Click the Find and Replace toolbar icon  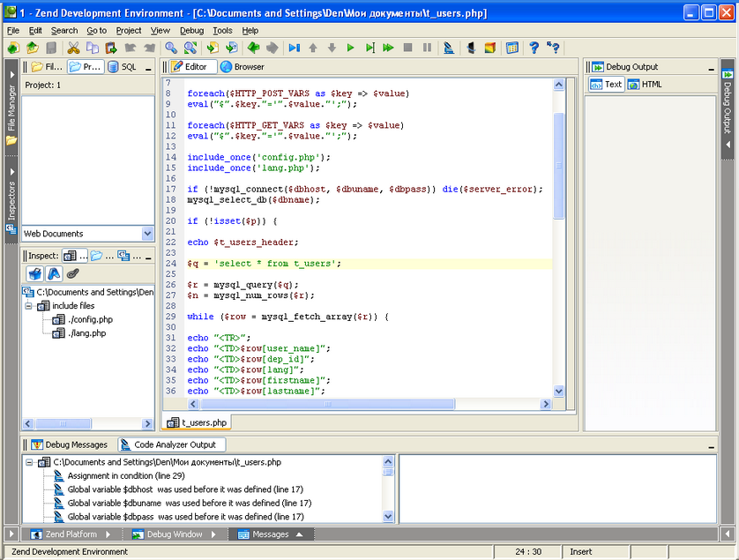(190, 48)
